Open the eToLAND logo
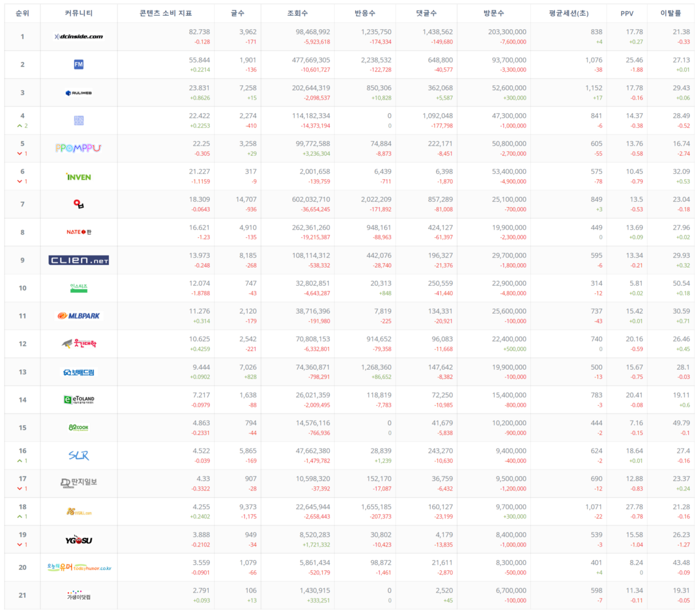This screenshot has width=700, height=613. pos(79,400)
